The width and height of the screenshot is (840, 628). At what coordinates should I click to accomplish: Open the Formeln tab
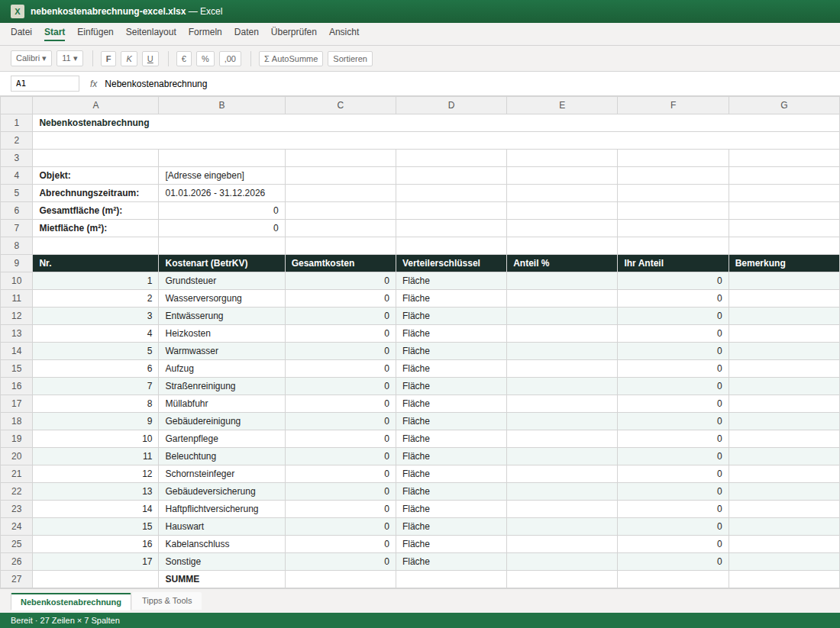coord(205,32)
